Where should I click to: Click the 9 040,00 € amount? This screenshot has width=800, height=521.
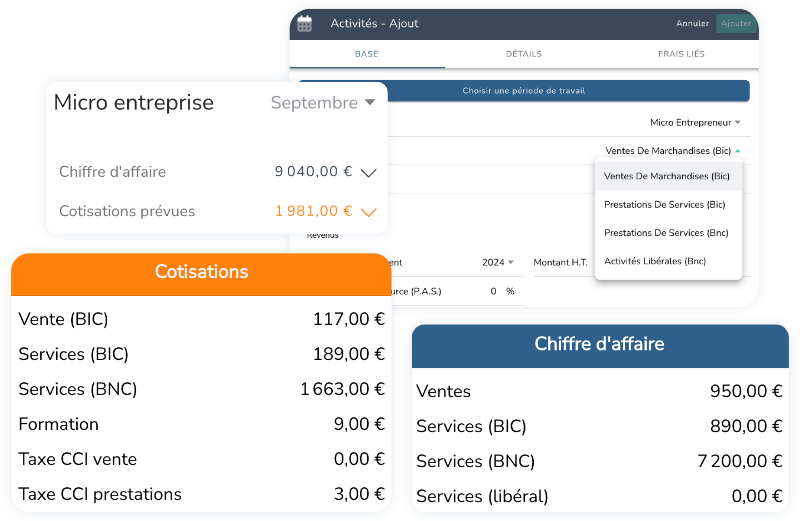tap(313, 171)
